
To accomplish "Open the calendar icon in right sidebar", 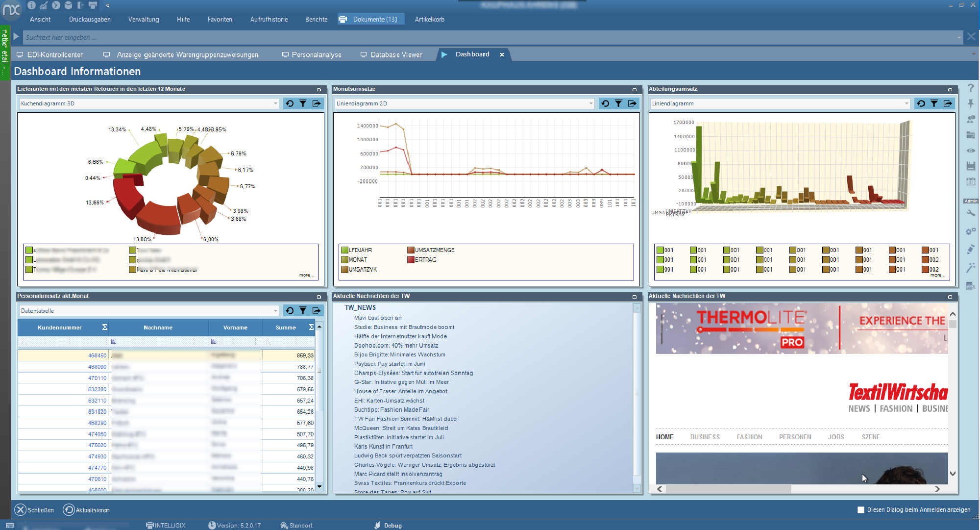I will [x=971, y=181].
